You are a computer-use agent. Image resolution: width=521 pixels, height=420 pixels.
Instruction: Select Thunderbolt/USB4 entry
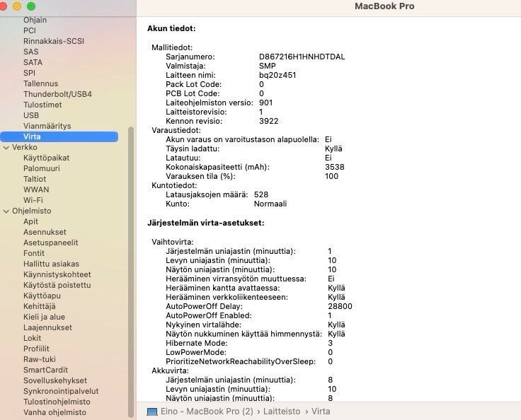tap(57, 94)
